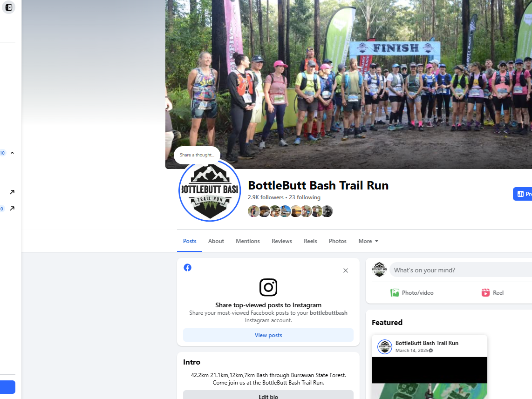This screenshot has width=532, height=399.
Task: Expand the More tab dropdown
Action: pyautogui.click(x=368, y=241)
